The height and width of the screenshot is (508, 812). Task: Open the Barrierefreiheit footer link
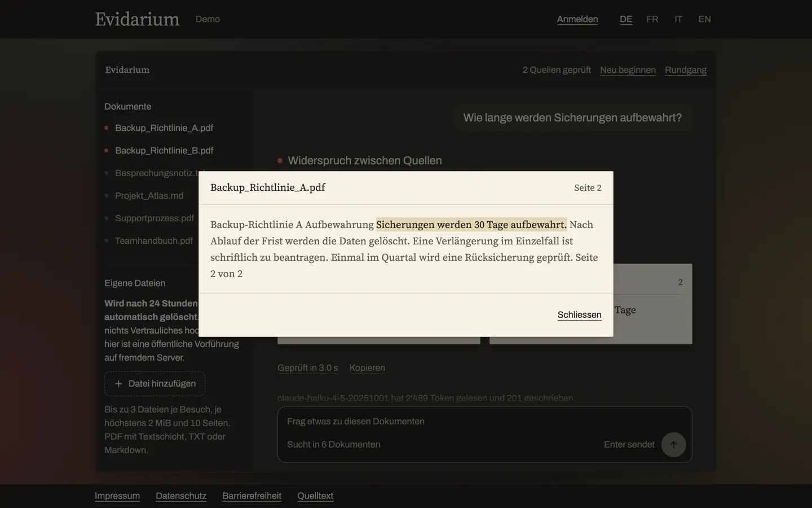click(x=251, y=496)
